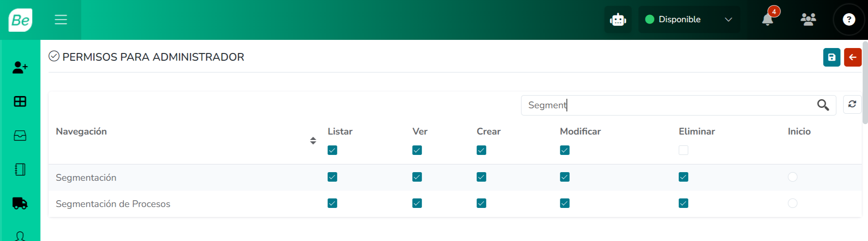The height and width of the screenshot is (241, 868).
Task: Click the search magnifier icon
Action: tap(823, 105)
